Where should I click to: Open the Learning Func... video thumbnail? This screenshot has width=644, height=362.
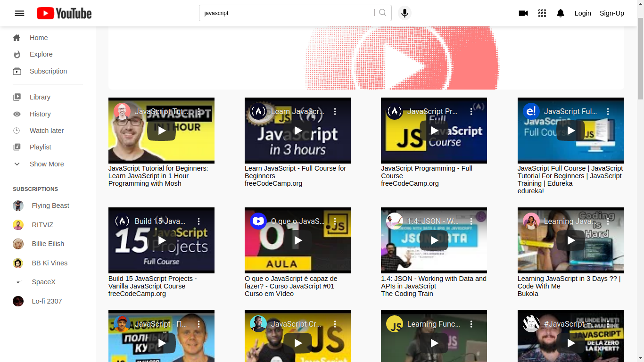tap(434, 336)
